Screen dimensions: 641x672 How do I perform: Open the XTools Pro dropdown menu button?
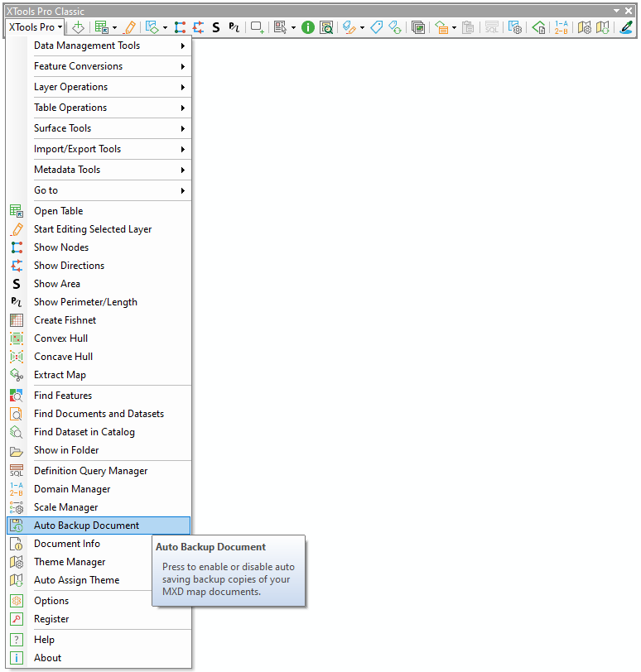(x=36, y=27)
